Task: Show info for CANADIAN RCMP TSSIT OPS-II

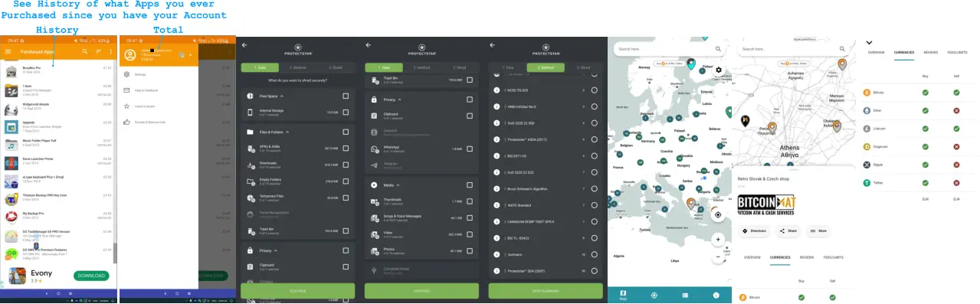Action: pyautogui.click(x=497, y=222)
